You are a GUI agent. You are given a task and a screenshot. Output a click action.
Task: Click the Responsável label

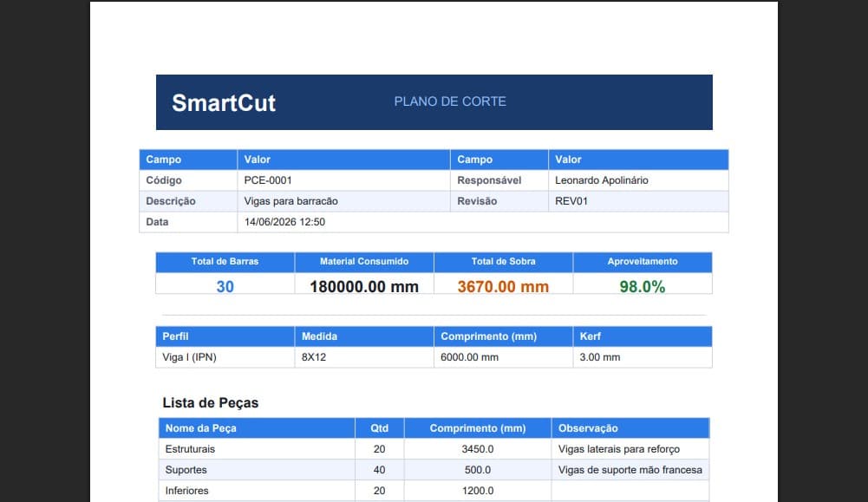tap(489, 180)
